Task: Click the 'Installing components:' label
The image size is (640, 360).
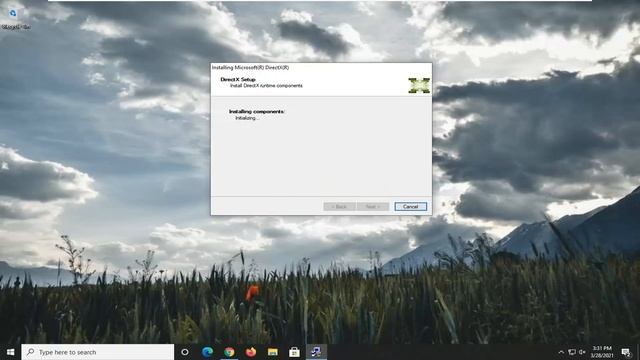Action: click(x=256, y=111)
